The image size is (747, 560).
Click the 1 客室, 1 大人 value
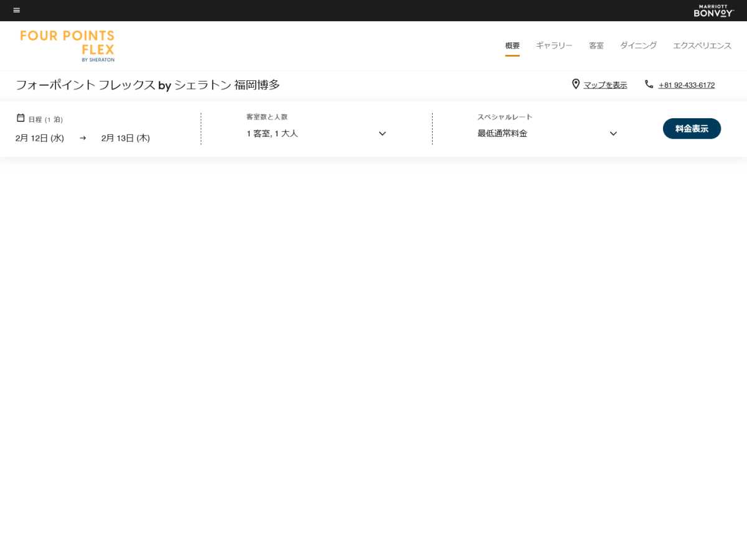(272, 133)
